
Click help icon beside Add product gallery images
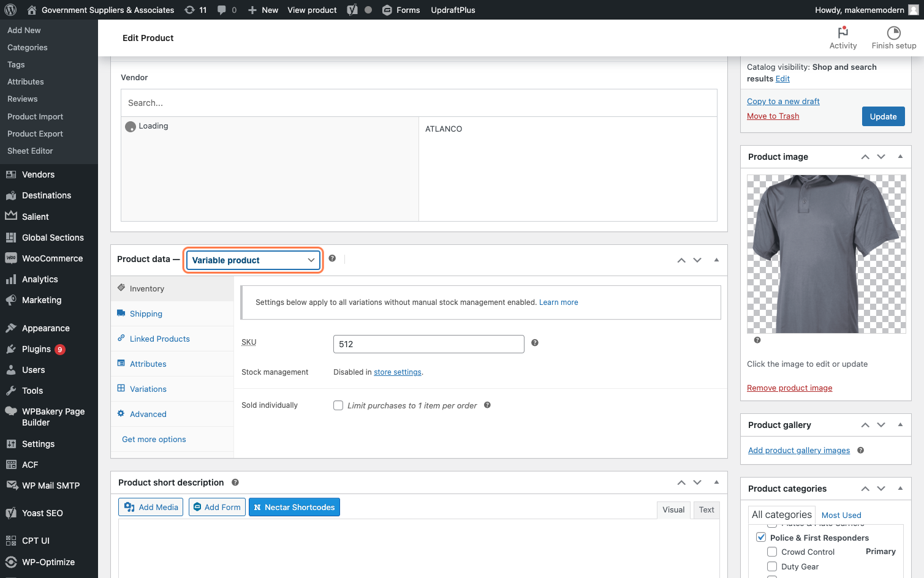tap(861, 450)
